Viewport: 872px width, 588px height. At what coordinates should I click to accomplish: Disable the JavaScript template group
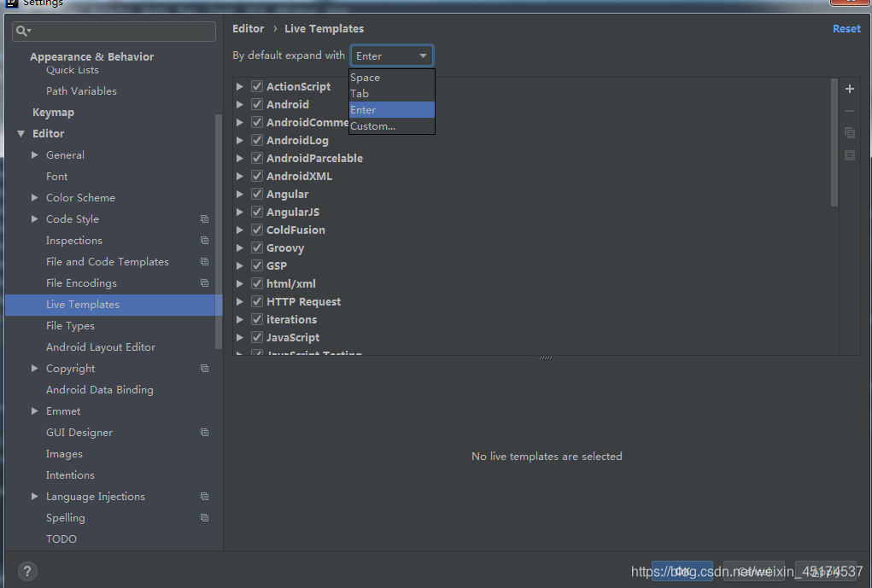point(257,337)
